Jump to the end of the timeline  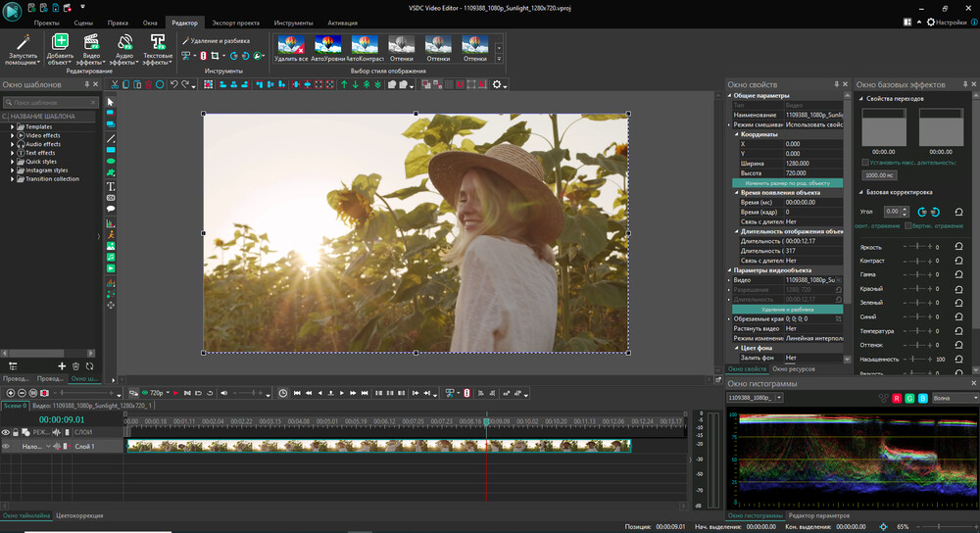[365, 393]
